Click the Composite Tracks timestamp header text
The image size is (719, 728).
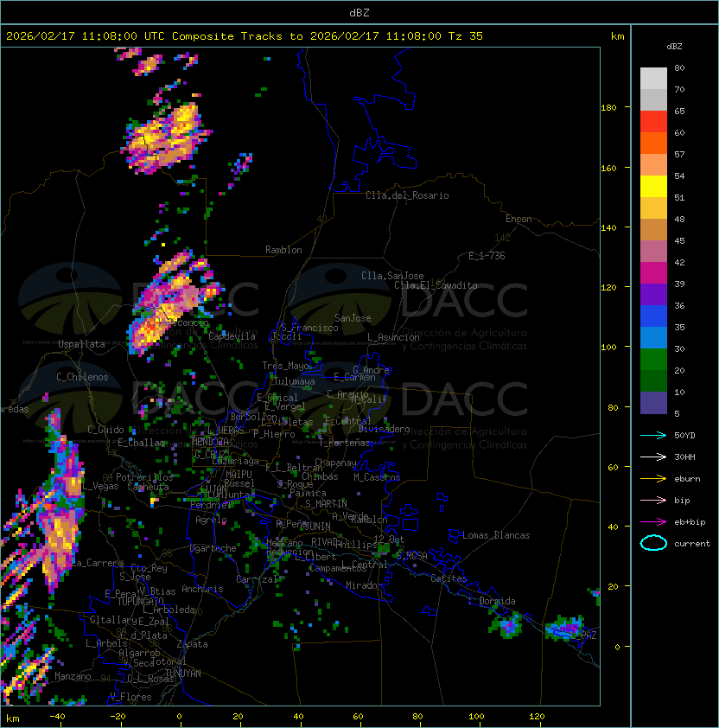245,36
